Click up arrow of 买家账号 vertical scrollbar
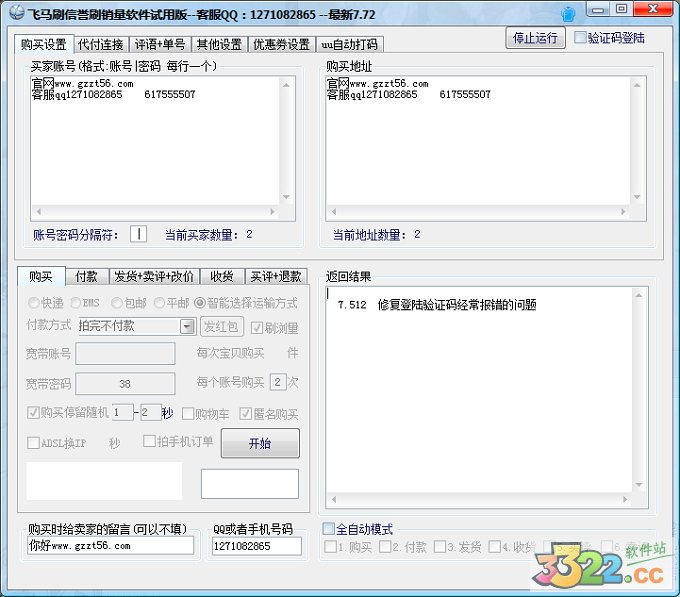 pos(286,85)
